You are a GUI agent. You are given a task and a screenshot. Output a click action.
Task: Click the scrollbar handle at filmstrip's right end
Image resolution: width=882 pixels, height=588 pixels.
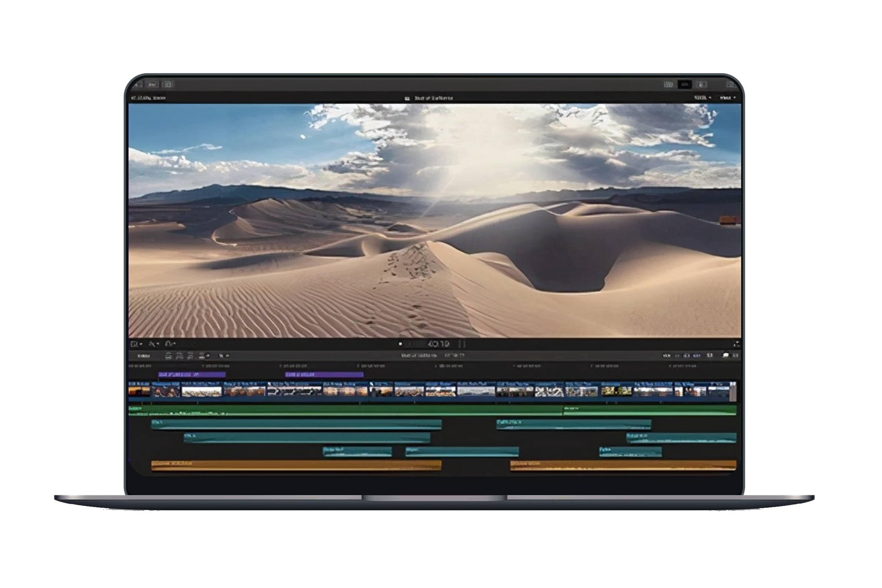(733, 392)
